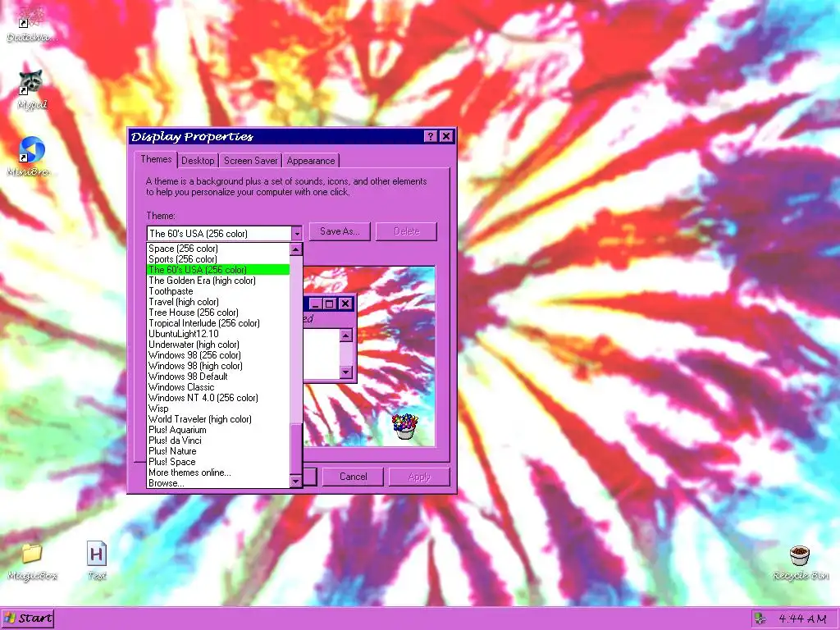Viewport: 840px width, 630px height.
Task: Click the Cancel button
Action: point(353,477)
